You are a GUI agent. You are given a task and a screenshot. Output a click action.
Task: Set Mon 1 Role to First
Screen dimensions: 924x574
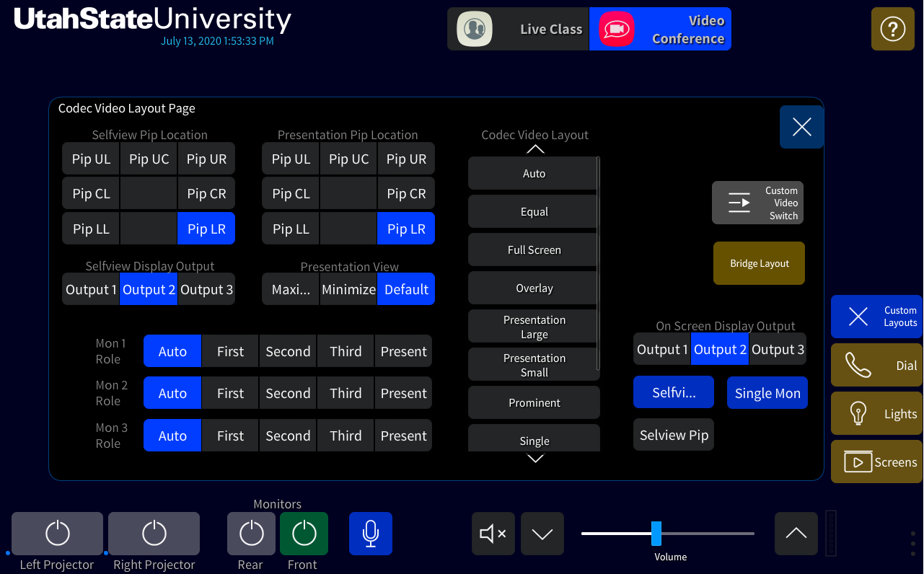(x=230, y=351)
